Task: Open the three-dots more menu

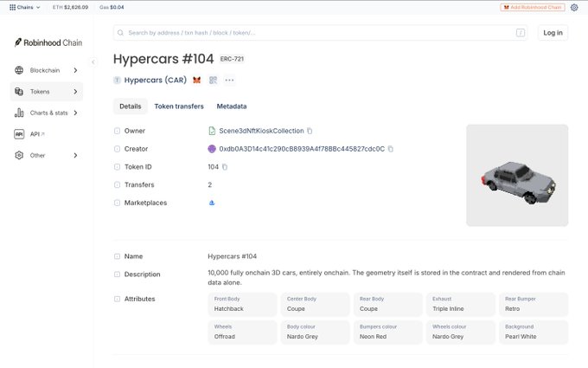Action: tap(229, 80)
